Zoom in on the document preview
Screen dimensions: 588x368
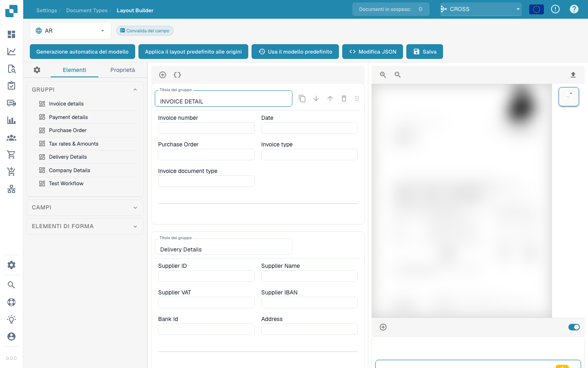coord(383,75)
